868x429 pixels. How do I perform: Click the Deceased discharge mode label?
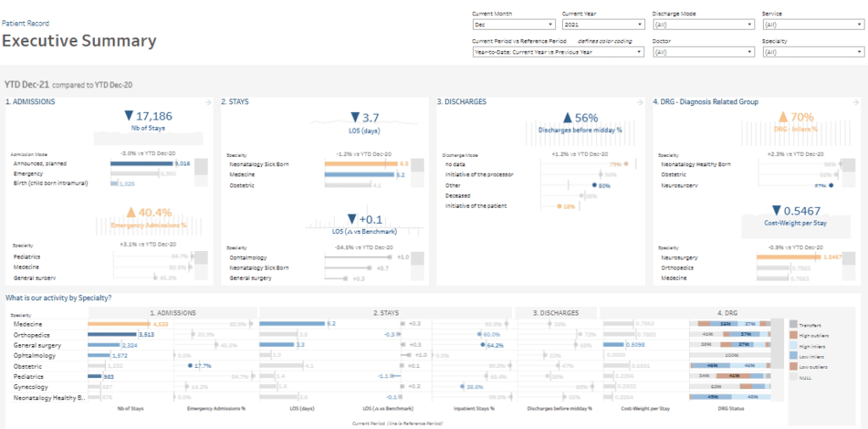(x=458, y=195)
